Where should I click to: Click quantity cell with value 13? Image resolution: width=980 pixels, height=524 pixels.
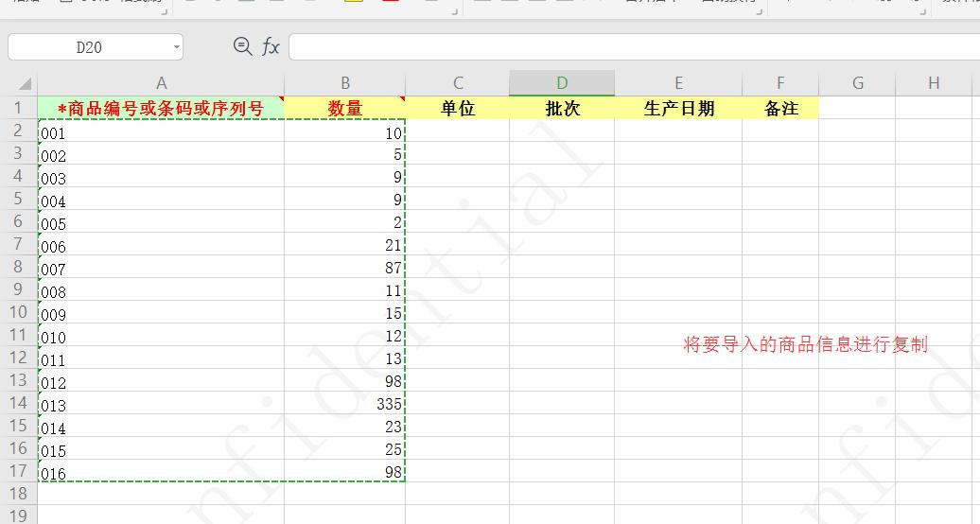[x=345, y=358]
